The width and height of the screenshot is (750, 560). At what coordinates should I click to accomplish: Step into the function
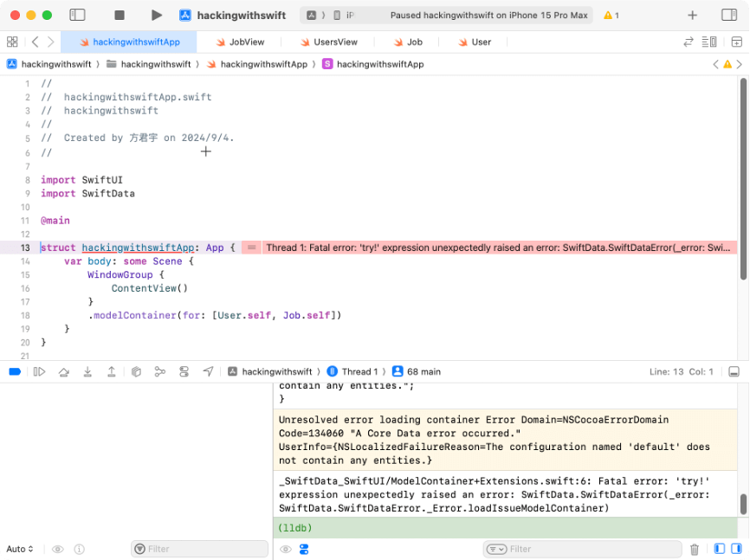click(x=87, y=371)
